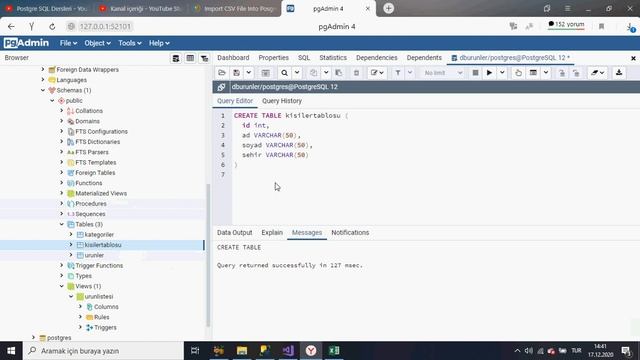Image resolution: width=640 pixels, height=360 pixels.
Task: Open the File menu
Action: [68, 43]
